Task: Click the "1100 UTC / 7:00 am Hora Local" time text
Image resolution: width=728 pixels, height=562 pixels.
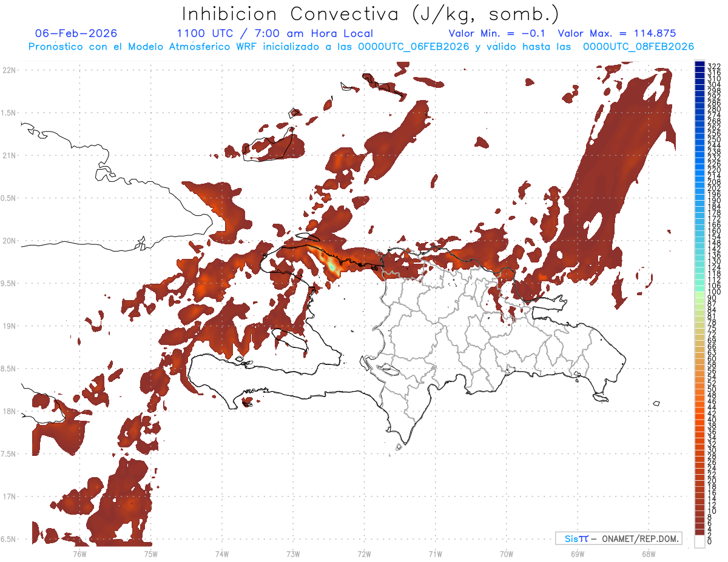Action: (275, 33)
